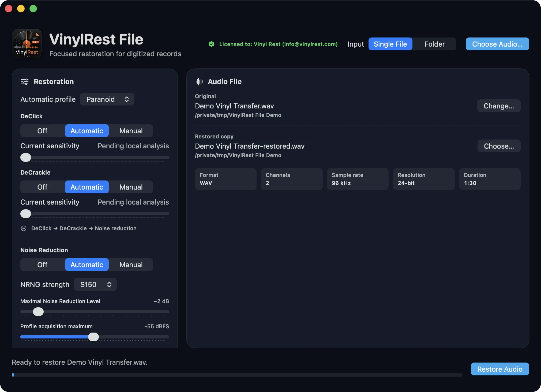This screenshot has height=392, width=541.
Task: Click DeClick's 'Pending local analysis' text
Action: (x=133, y=146)
